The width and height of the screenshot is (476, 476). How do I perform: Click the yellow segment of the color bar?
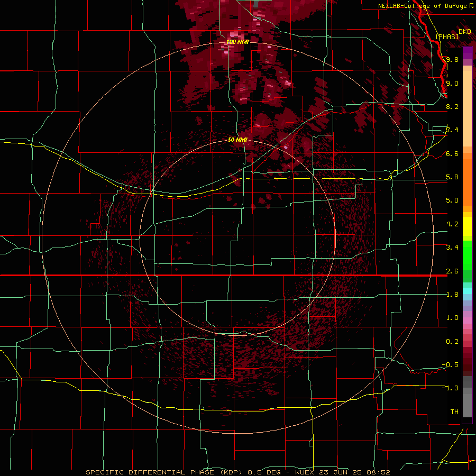467,226
